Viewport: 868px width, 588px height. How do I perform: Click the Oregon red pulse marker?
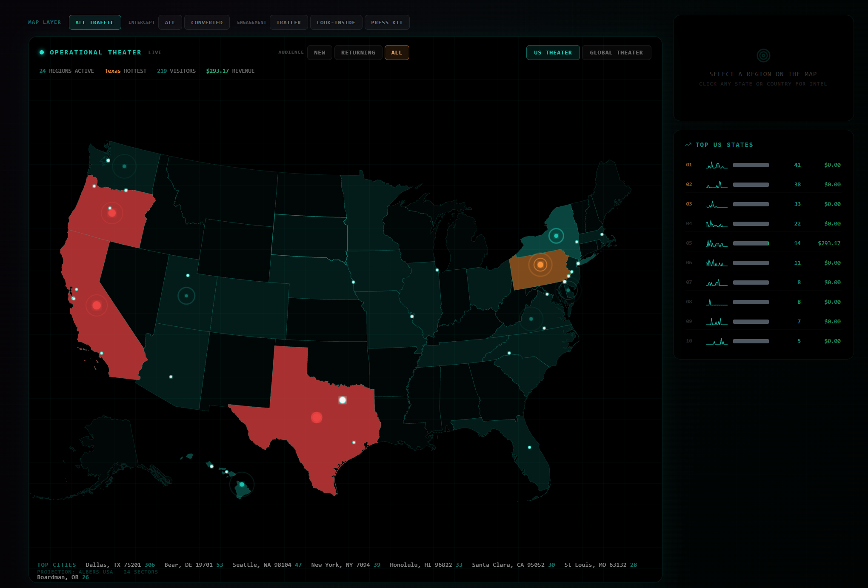[112, 213]
